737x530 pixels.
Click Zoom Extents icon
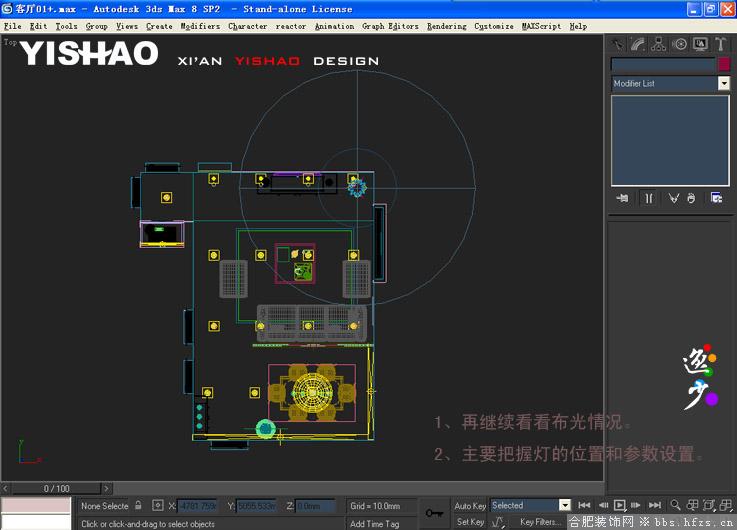(709, 505)
